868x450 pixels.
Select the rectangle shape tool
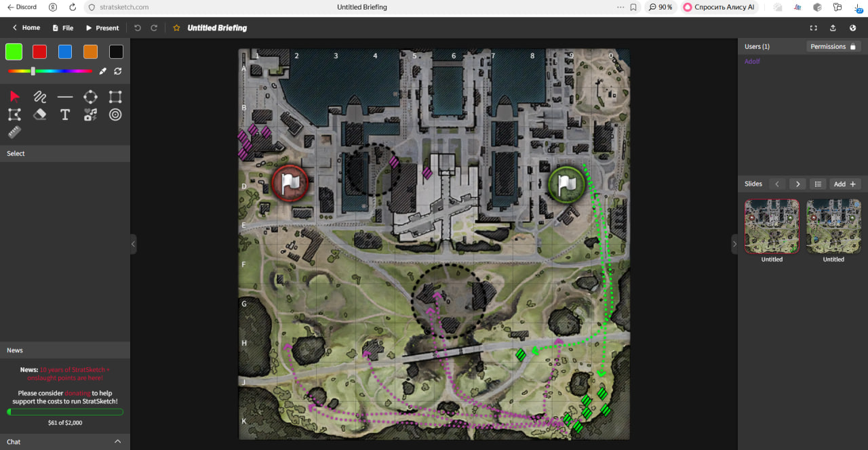pyautogui.click(x=115, y=96)
